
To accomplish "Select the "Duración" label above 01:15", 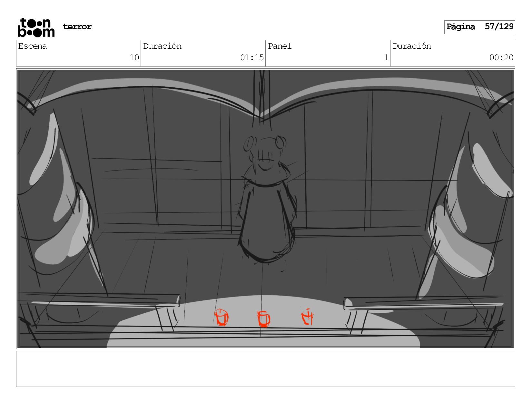I will click(162, 46).
